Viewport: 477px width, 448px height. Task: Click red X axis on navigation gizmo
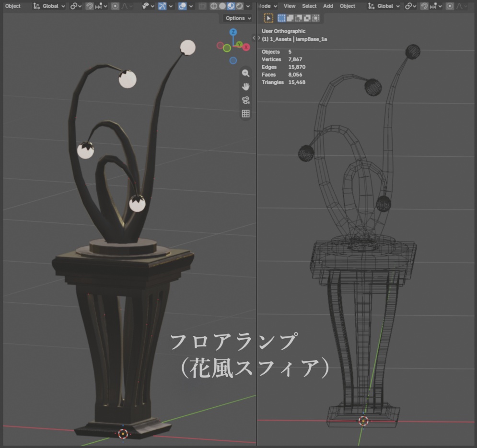click(x=246, y=47)
